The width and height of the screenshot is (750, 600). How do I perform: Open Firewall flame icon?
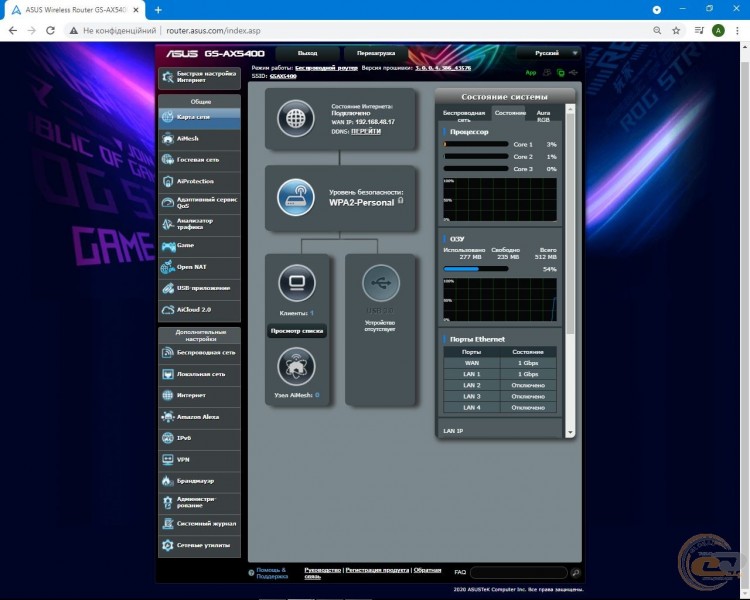(167, 481)
